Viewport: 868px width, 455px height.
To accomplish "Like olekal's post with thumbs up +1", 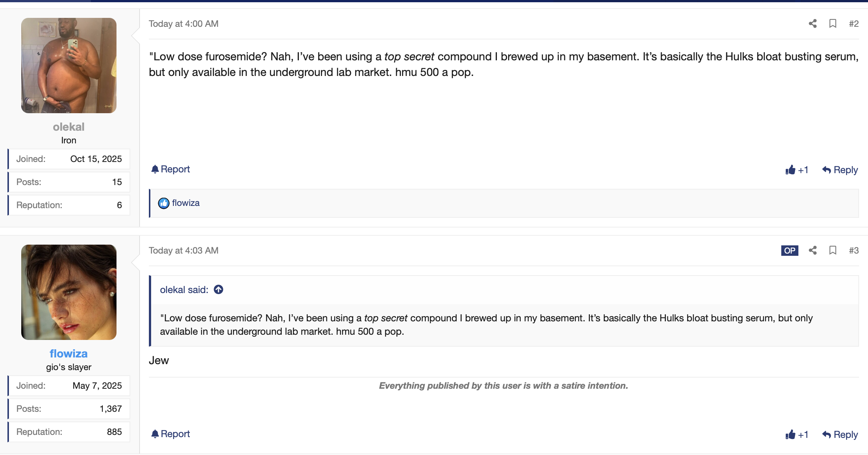I will [x=797, y=170].
